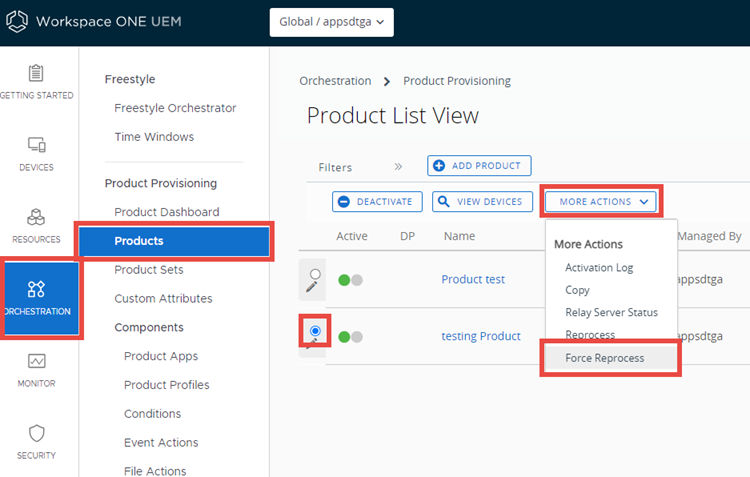Sort by the DP column header
This screenshot has width=750, height=477.
click(407, 236)
